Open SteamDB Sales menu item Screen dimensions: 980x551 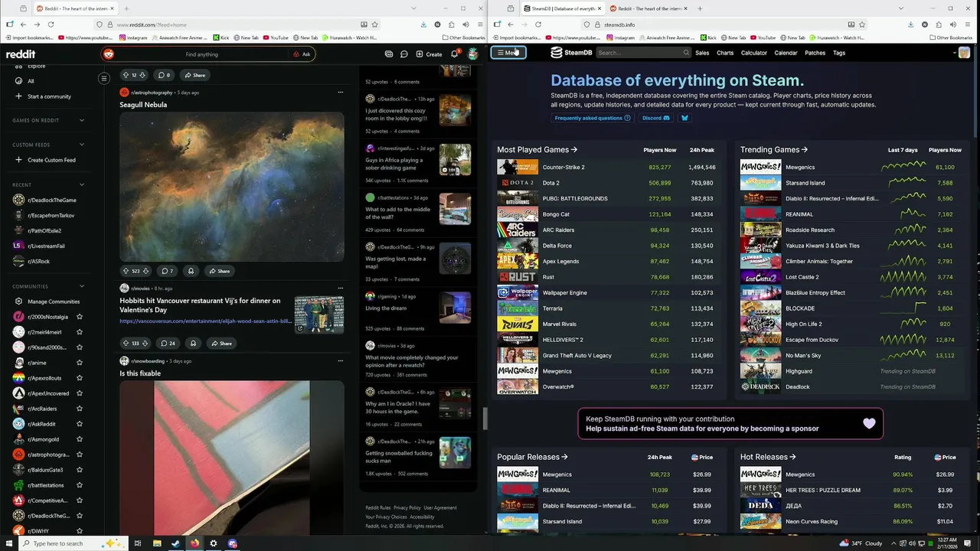[x=702, y=53]
